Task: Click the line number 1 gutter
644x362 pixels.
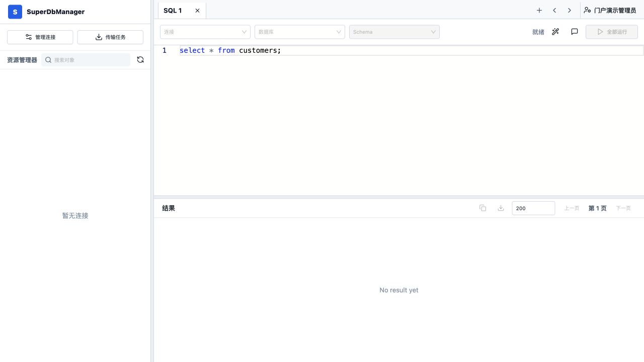Action: click(x=164, y=50)
